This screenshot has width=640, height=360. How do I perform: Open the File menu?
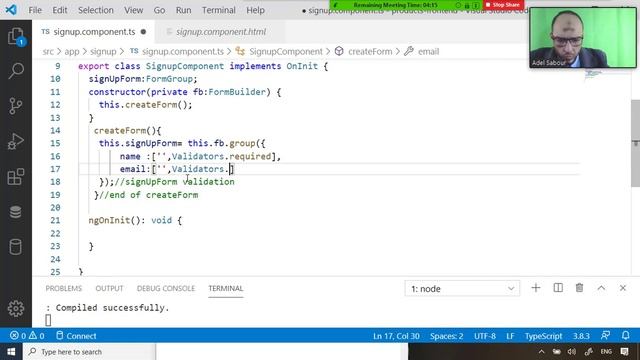point(35,10)
